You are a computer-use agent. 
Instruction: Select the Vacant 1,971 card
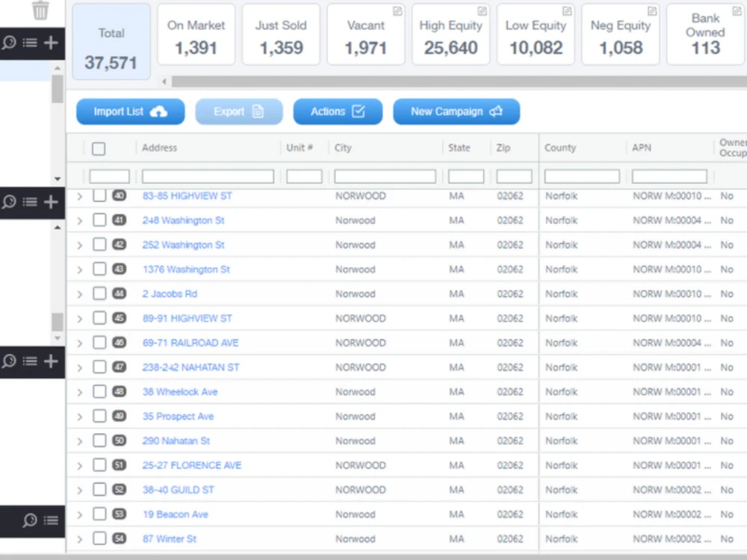click(x=365, y=34)
